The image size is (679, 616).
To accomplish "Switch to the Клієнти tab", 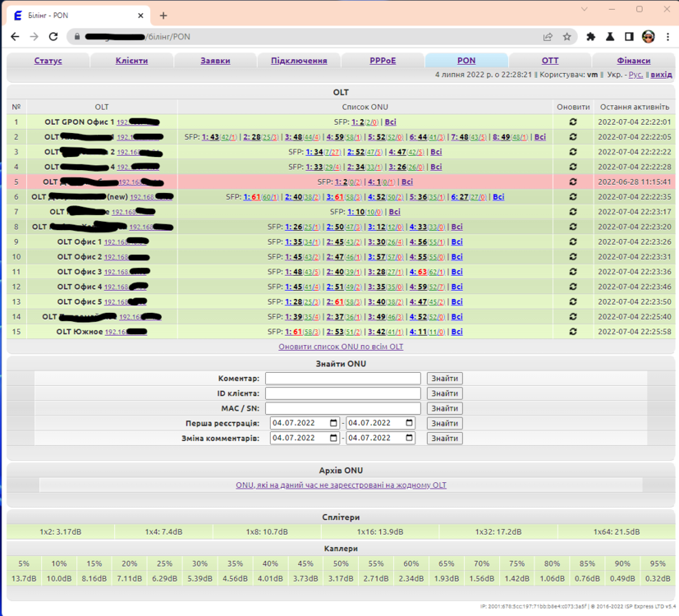I will coord(131,60).
